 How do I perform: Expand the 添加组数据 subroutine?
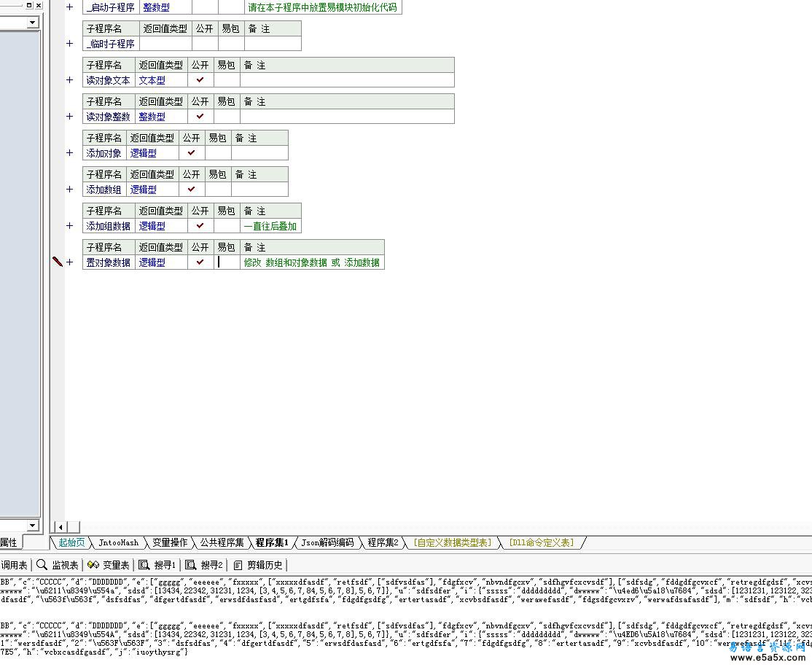coord(70,226)
